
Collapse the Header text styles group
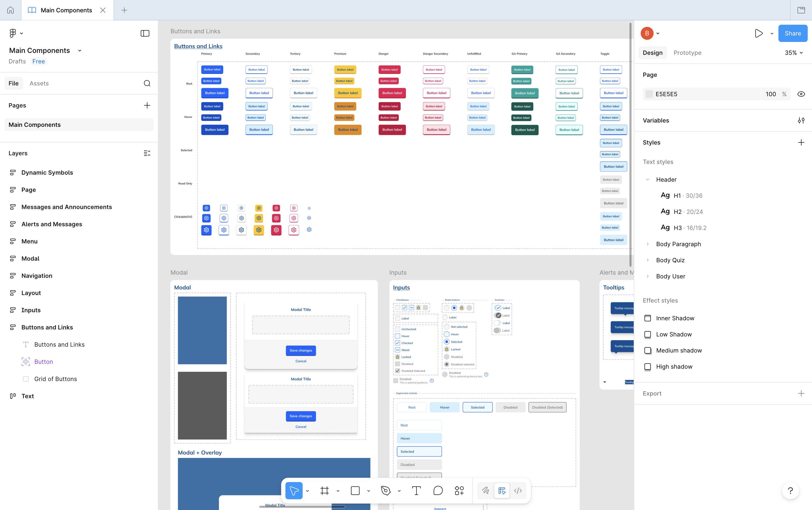(x=647, y=179)
